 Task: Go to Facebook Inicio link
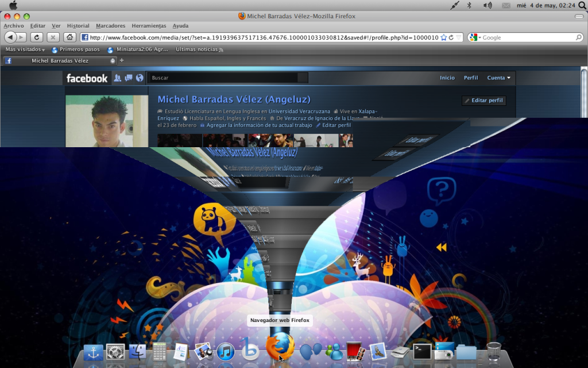[x=447, y=78]
